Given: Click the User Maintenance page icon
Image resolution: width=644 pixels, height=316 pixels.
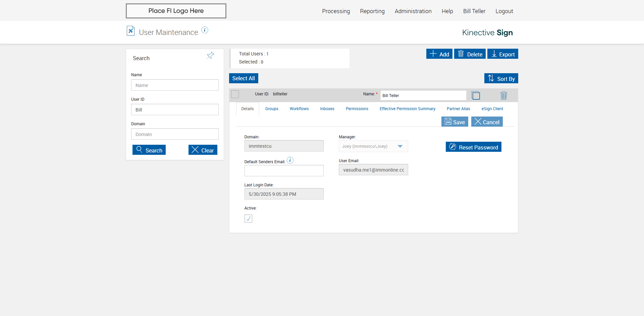Looking at the screenshot, I should click(130, 31).
